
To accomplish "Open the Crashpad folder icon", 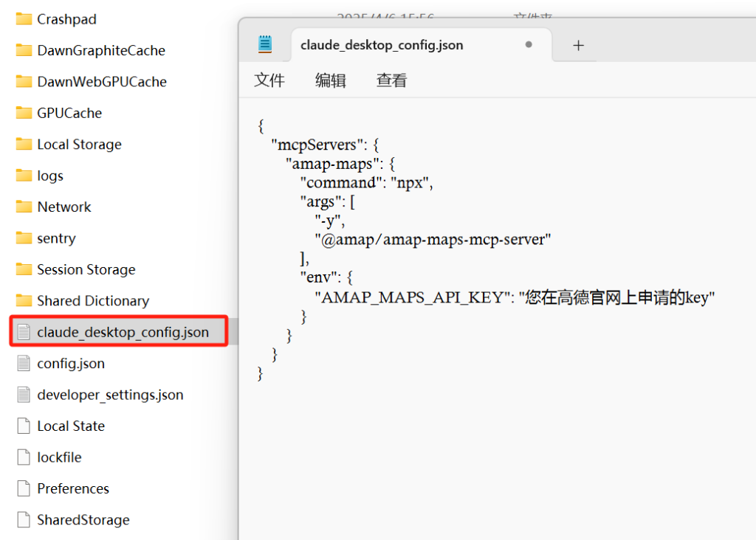I will click(24, 19).
